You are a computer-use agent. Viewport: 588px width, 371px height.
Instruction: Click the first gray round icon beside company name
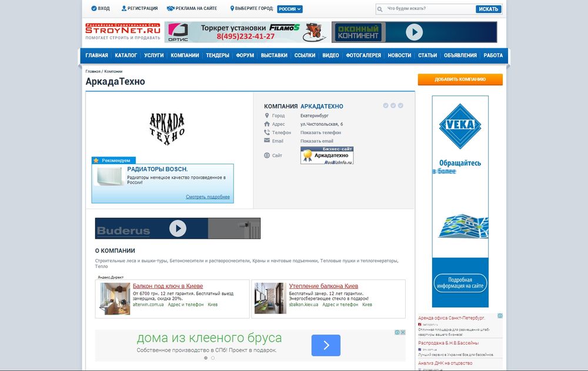tap(386, 105)
